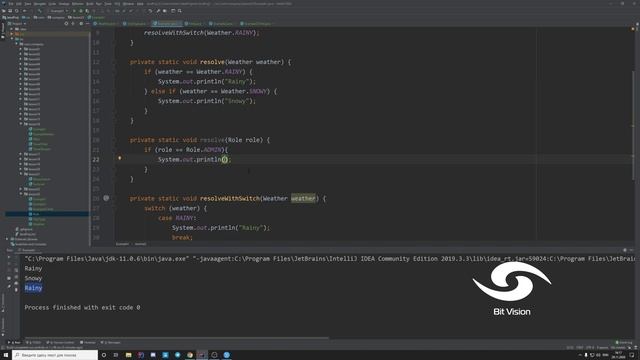Click the "Snowy" console output line
640x360 pixels.
pos(33,278)
